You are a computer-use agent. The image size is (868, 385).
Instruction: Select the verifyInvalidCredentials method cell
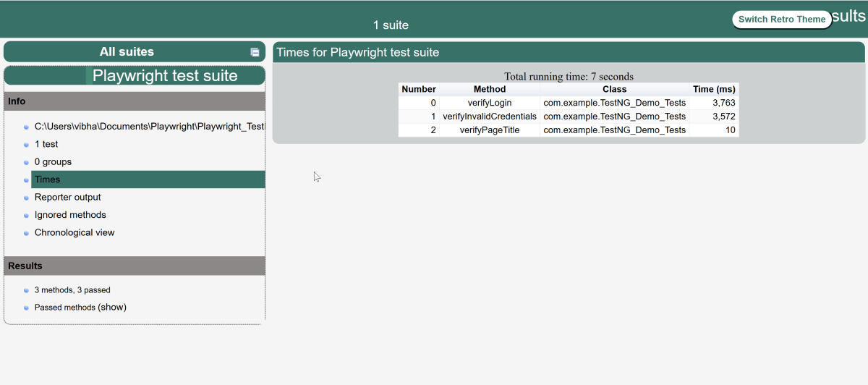tap(490, 117)
